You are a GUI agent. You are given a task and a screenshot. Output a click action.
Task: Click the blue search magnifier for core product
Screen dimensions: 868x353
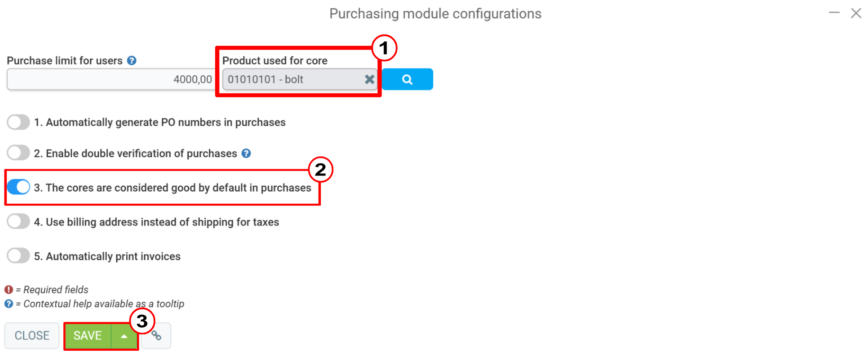pyautogui.click(x=407, y=79)
